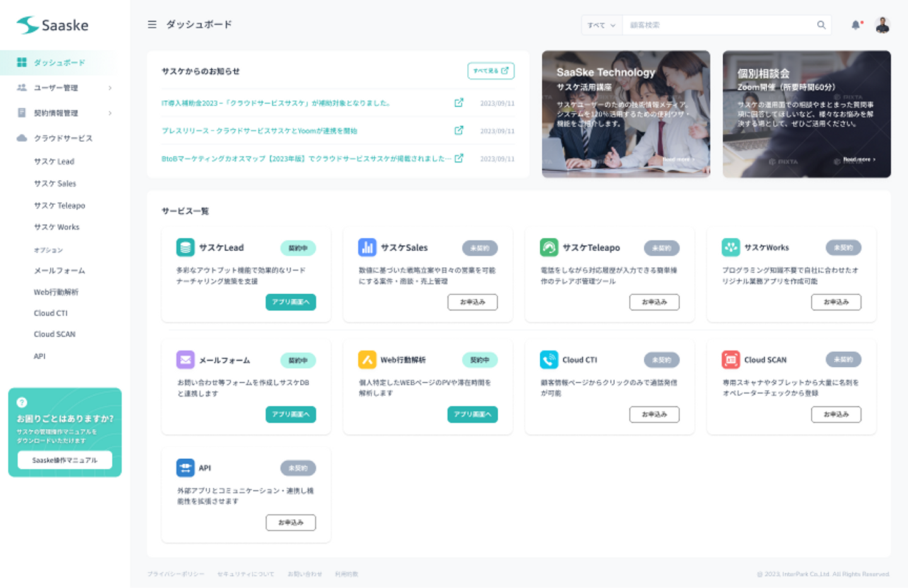Image resolution: width=908 pixels, height=588 pixels.
Task: Open Cloud CTI in the sidebar
Action: [50, 313]
